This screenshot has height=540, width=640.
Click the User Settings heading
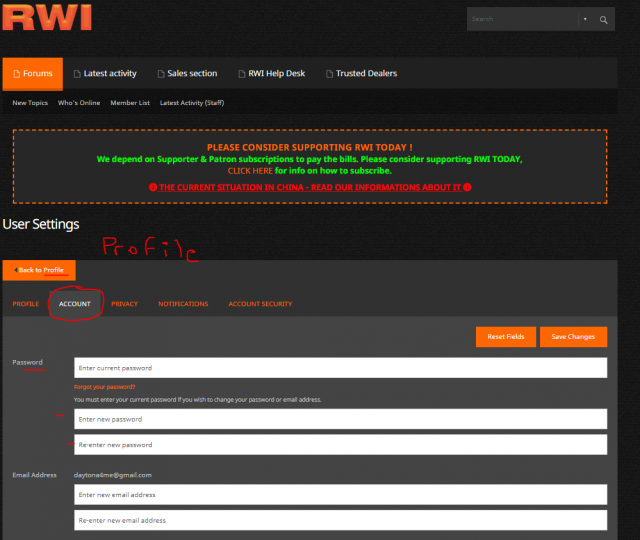pyautogui.click(x=41, y=224)
